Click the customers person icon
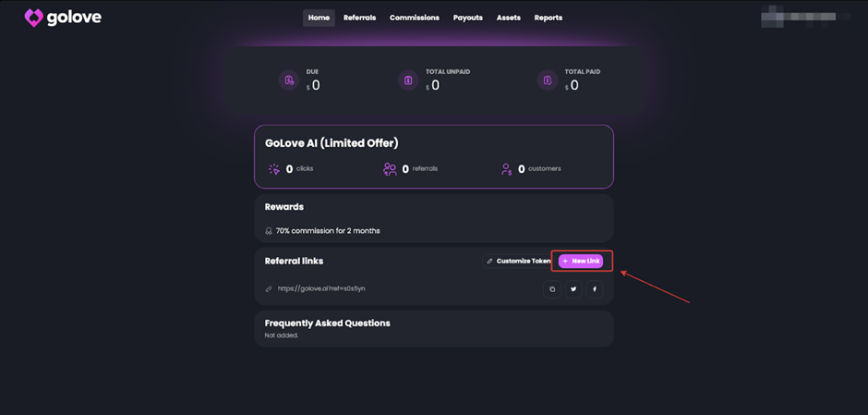The width and height of the screenshot is (868, 415). [506, 169]
